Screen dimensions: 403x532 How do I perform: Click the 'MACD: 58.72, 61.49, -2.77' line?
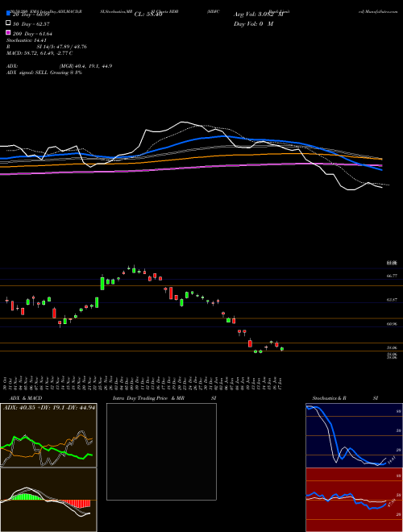pos(39,53)
